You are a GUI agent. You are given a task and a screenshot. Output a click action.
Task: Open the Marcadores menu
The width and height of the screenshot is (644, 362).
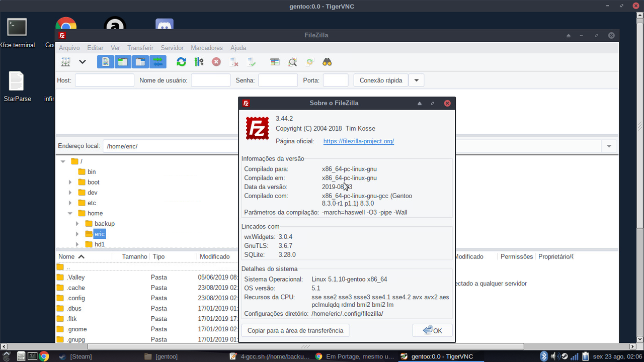(x=207, y=48)
